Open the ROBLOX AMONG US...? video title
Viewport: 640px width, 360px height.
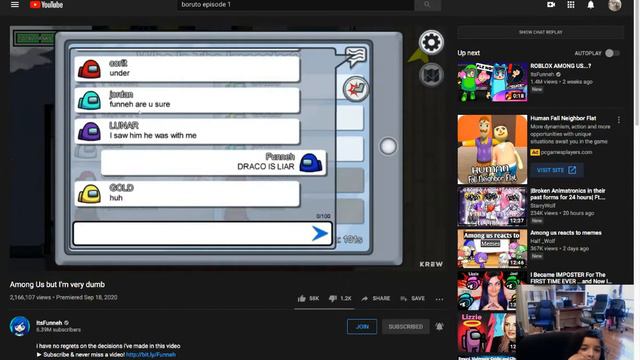(560, 66)
